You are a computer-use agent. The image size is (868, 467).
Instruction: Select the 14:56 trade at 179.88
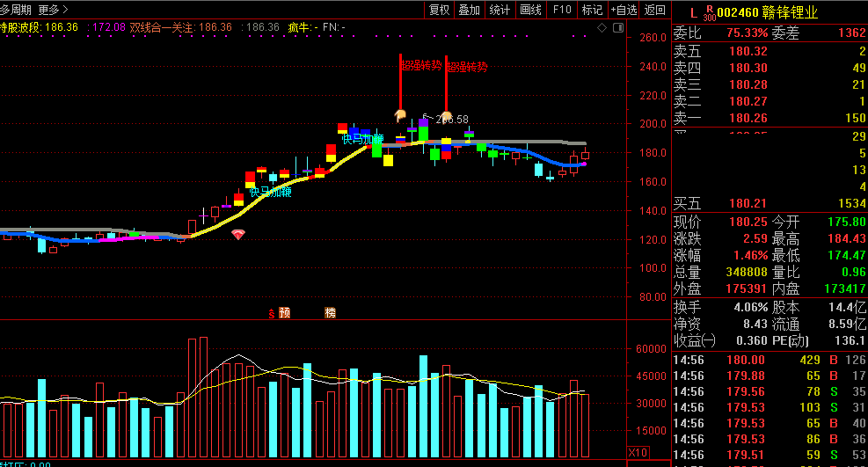(770, 376)
